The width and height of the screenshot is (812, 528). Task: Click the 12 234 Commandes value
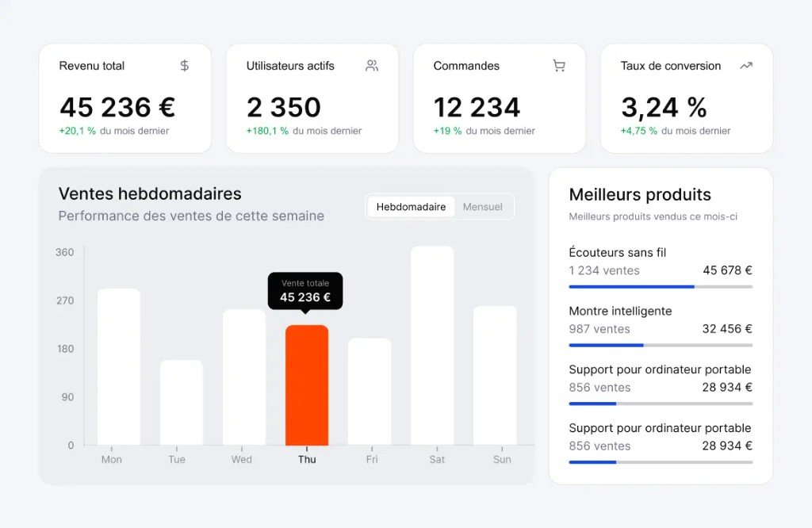tap(477, 107)
